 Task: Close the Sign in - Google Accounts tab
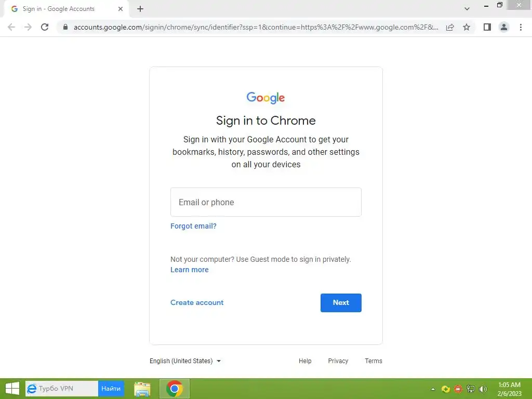121,9
